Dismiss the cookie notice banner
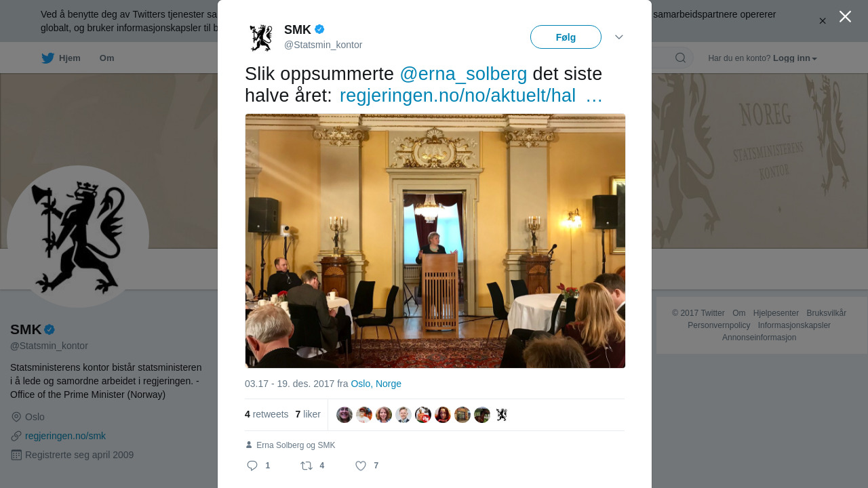Image resolution: width=868 pixels, height=488 pixels. pyautogui.click(x=823, y=21)
